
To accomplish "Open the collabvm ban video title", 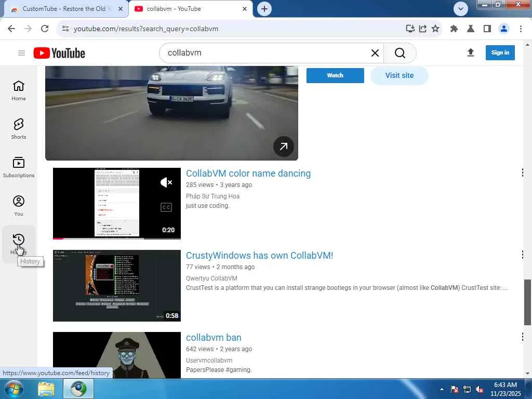I will [x=214, y=338].
